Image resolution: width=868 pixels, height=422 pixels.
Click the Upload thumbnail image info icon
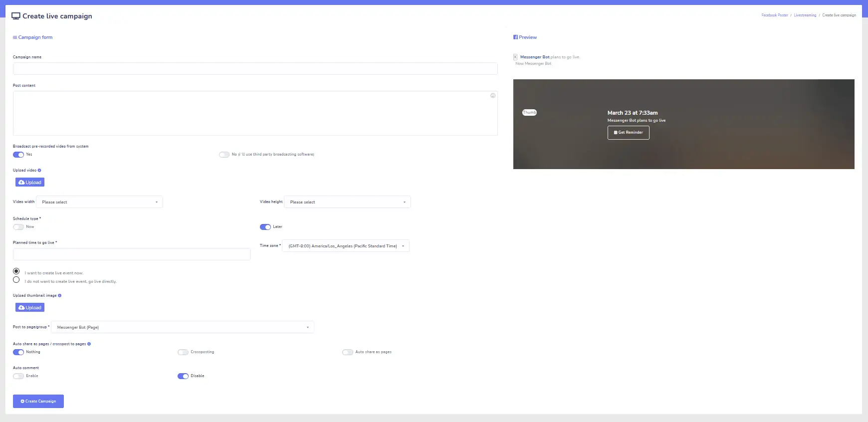tap(60, 295)
